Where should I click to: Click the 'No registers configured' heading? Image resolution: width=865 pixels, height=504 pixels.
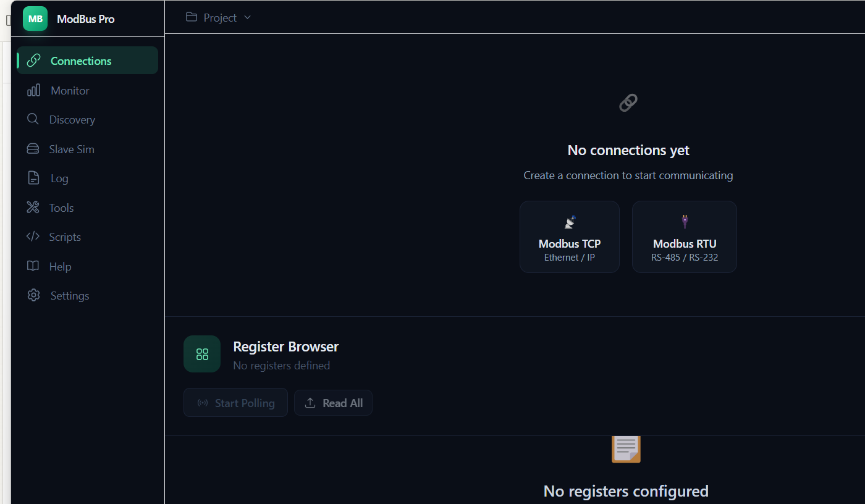[626, 492]
